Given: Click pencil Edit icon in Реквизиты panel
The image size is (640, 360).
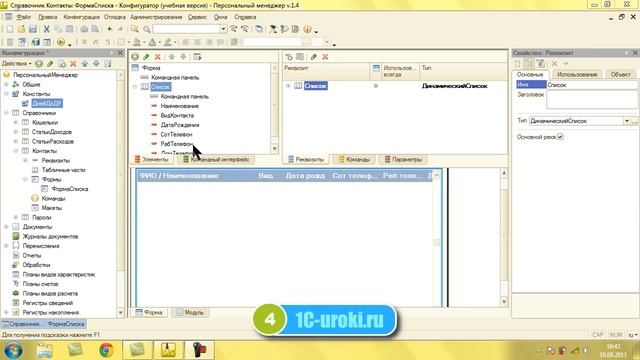Looking at the screenshot, I should pyautogui.click(x=313, y=57).
